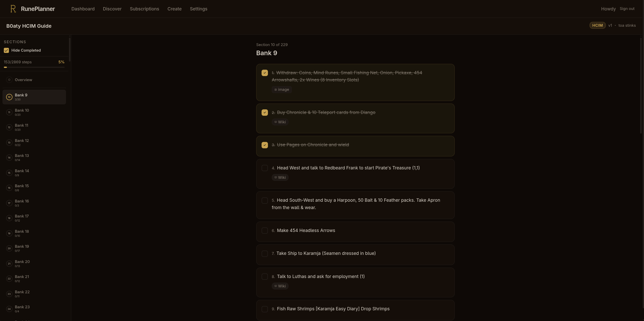Go to the Subscriptions page
Screen dimensions: 644x321
(144, 9)
